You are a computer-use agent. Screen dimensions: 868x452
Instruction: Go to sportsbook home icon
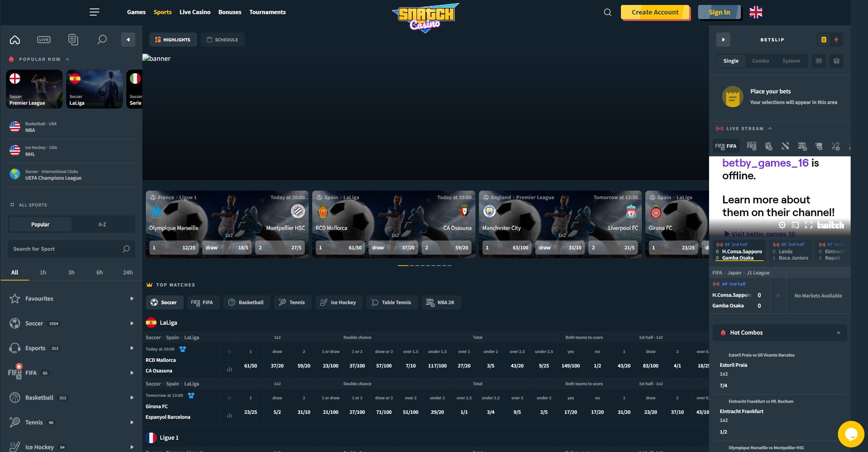[15, 40]
